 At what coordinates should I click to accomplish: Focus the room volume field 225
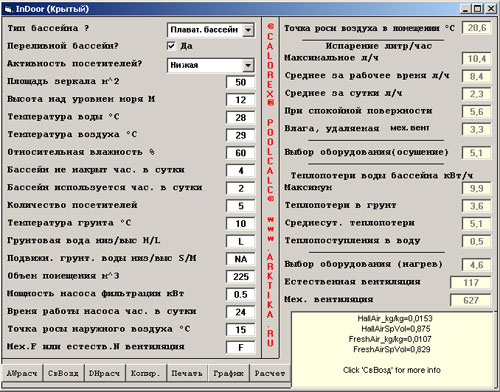coord(241,277)
